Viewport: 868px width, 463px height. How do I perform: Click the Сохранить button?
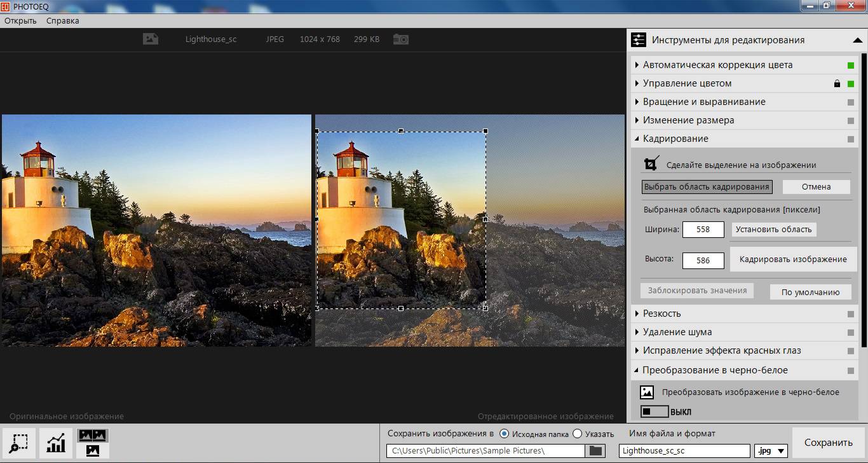[x=828, y=443]
